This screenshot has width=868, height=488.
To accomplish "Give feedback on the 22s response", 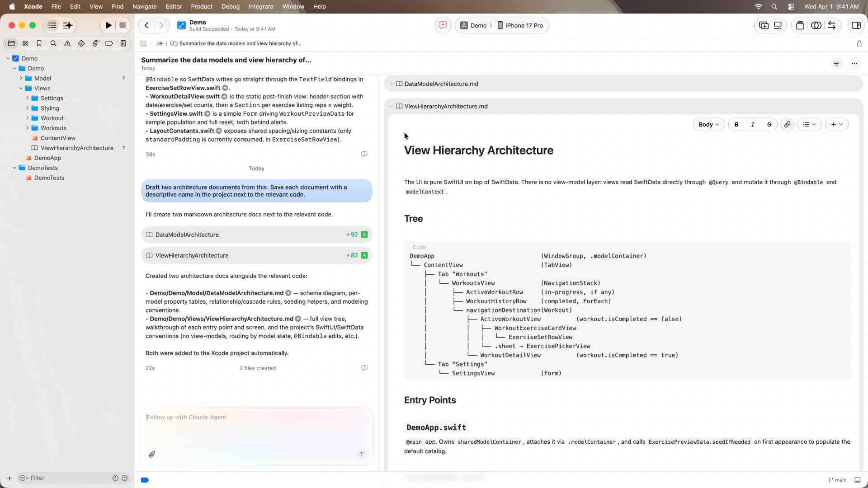I will (364, 368).
